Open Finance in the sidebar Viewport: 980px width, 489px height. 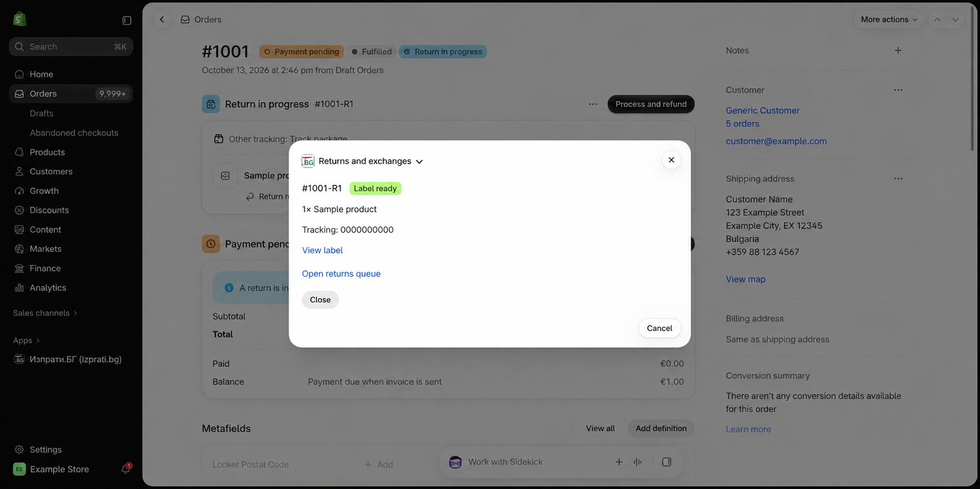[71, 268]
